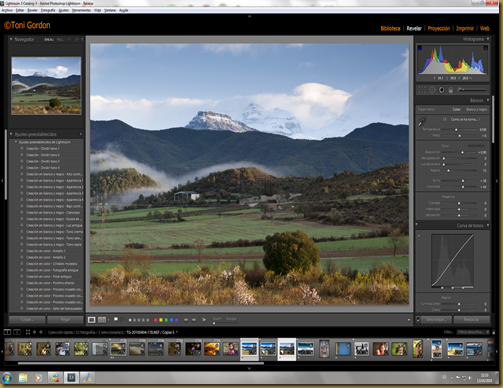This screenshot has height=388, width=503.
Task: Toggle the sync auto switch beside Sincronizar
Action: 418,319
